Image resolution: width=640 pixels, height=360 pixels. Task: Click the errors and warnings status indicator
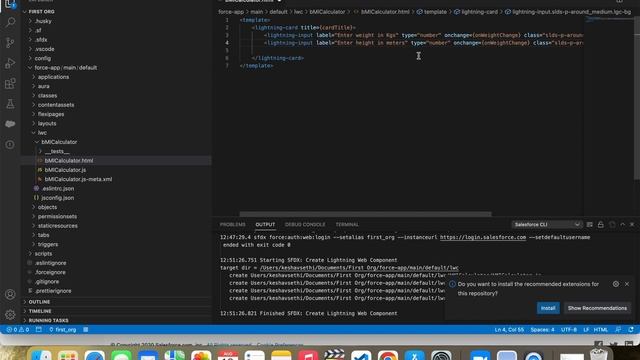pos(18,329)
